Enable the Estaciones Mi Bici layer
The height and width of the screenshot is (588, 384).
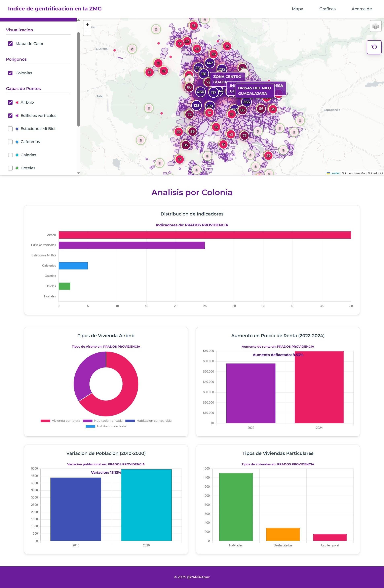(x=10, y=129)
